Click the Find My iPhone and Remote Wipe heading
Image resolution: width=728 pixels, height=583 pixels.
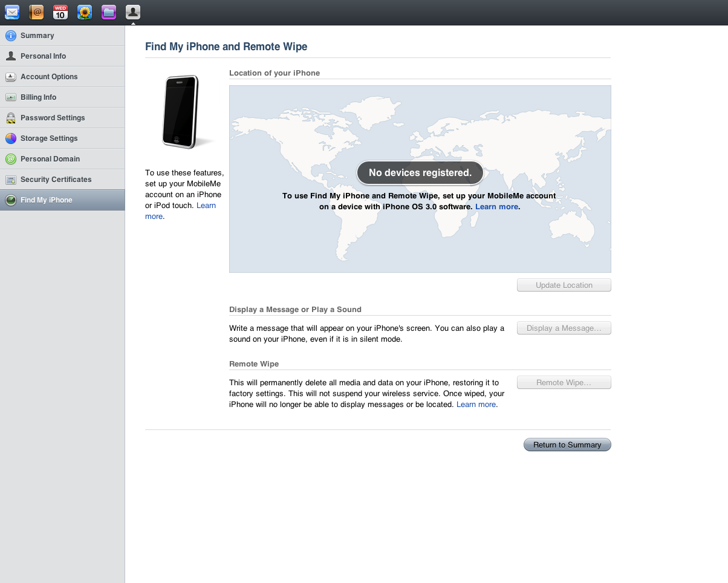click(x=226, y=47)
